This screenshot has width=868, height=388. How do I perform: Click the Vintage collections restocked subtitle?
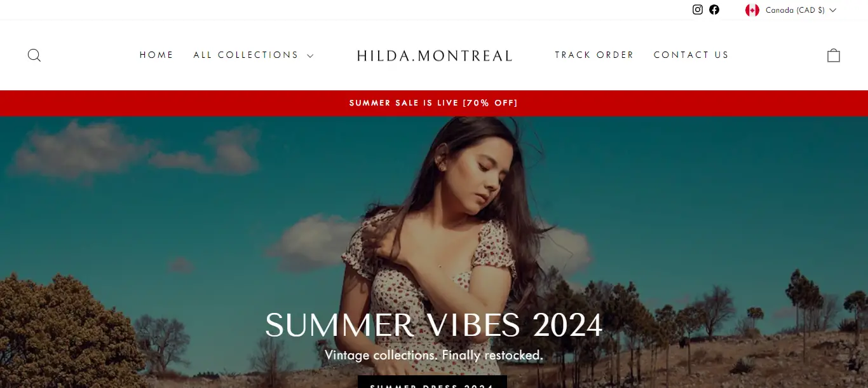[434, 355]
